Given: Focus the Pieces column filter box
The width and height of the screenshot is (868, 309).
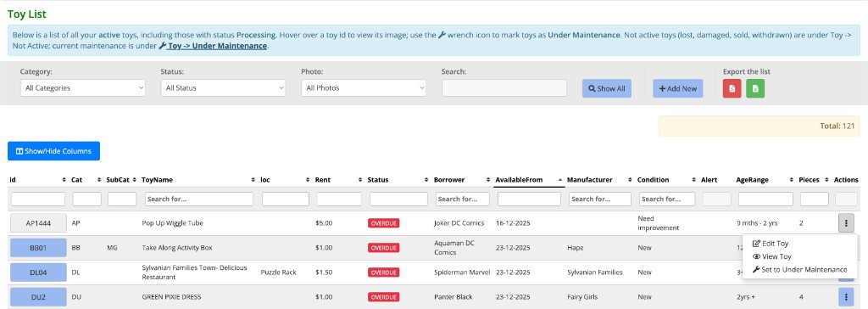Looking at the screenshot, I should tap(815, 199).
